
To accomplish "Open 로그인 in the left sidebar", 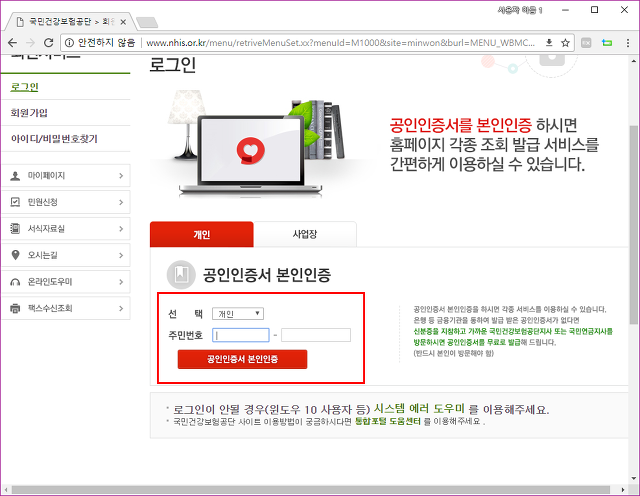I will tap(24, 87).
